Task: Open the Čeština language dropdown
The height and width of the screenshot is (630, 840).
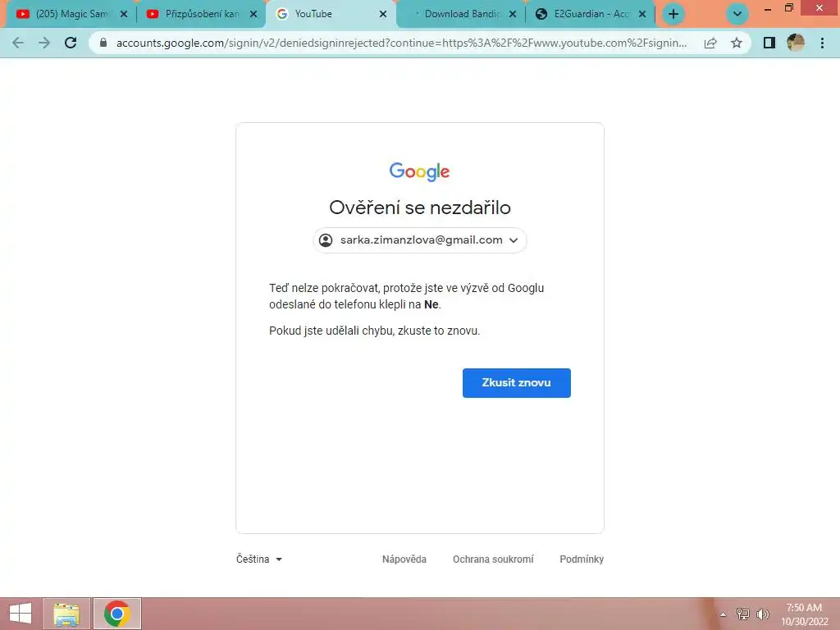Action: [x=259, y=559]
